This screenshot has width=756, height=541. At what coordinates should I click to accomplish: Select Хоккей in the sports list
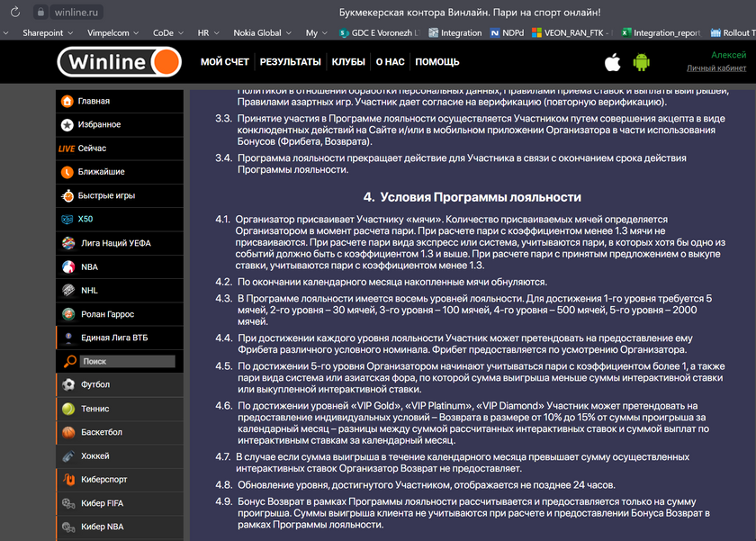pos(120,455)
